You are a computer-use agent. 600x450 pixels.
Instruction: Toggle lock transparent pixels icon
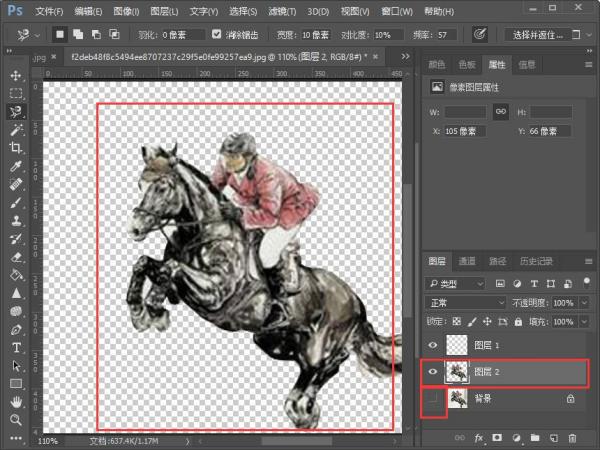tap(457, 321)
